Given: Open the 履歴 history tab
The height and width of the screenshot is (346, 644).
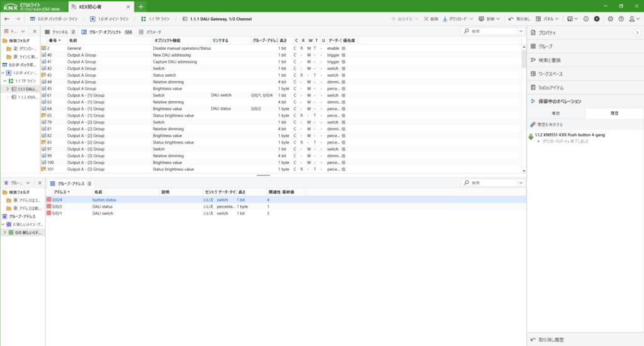Looking at the screenshot, I should click(614, 113).
